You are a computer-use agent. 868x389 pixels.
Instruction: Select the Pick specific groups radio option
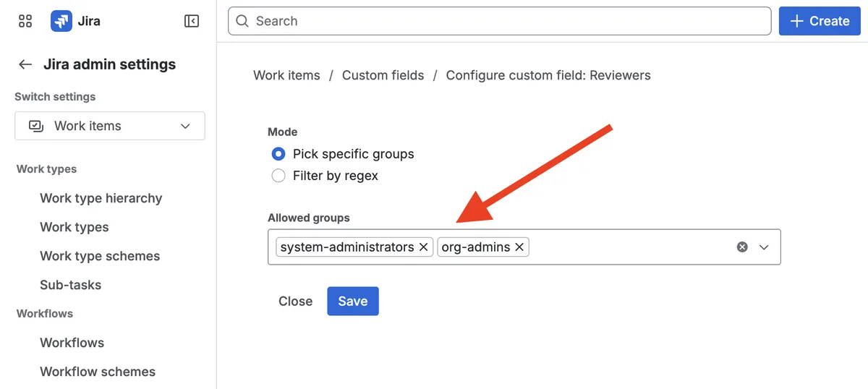278,154
